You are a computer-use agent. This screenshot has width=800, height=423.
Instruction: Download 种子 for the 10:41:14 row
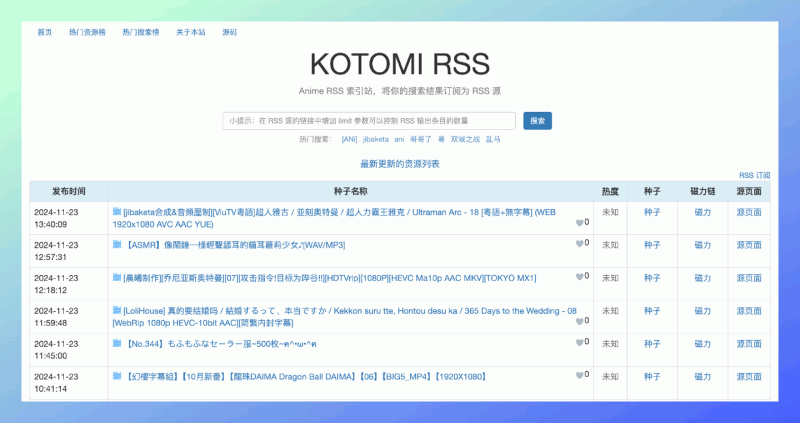(652, 377)
